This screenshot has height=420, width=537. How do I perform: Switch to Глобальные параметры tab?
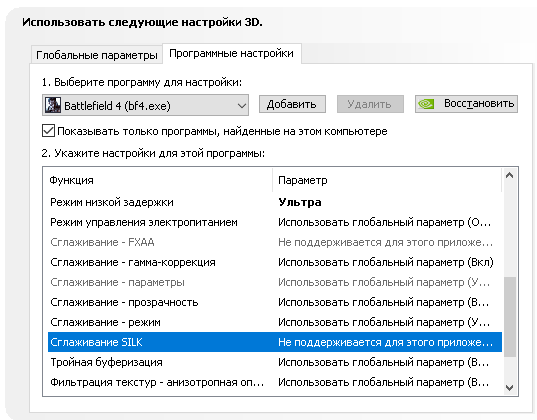click(x=97, y=55)
